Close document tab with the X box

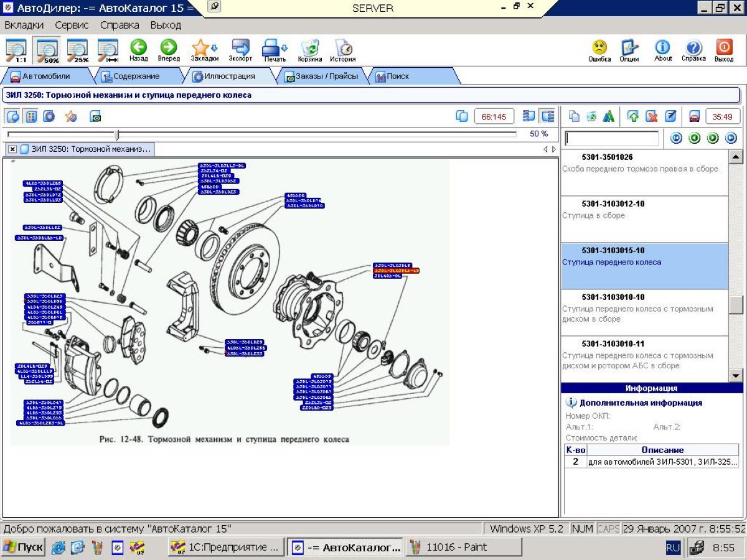click(12, 149)
